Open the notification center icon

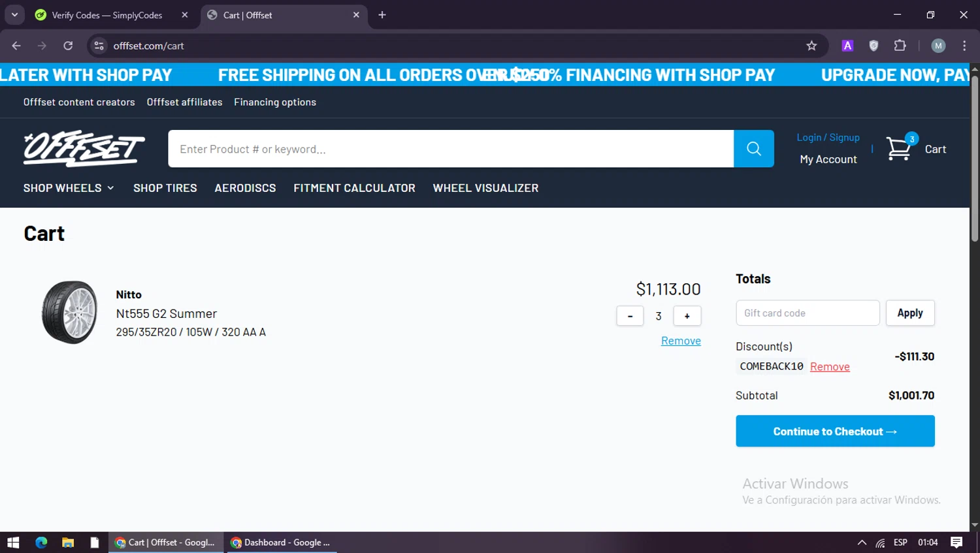pyautogui.click(x=956, y=542)
